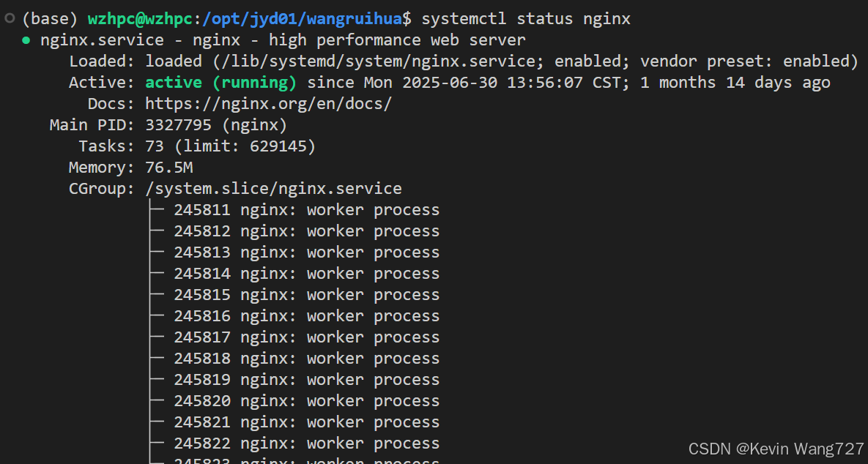Click the Main PID value 3327795
This screenshot has width=868, height=464.
point(178,125)
